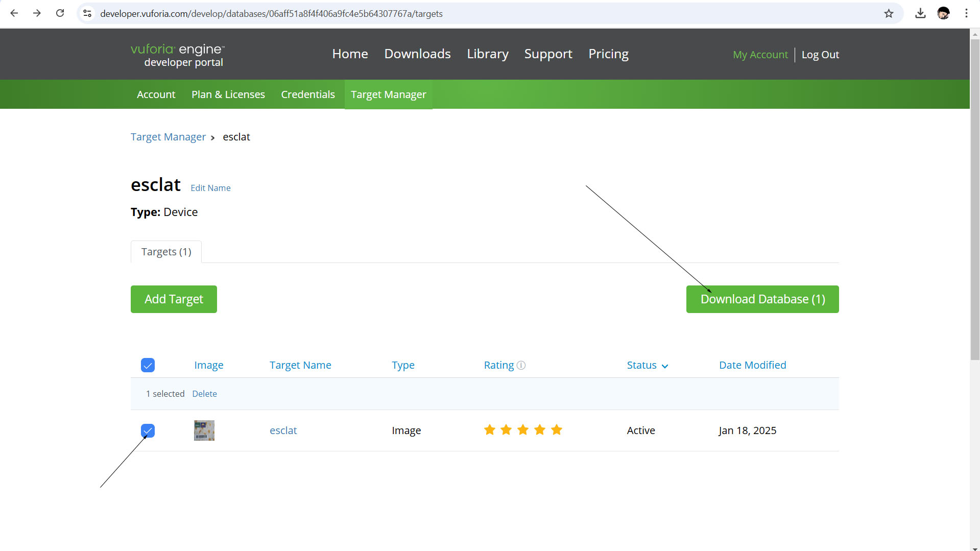Toggle the select-all targets checkbox

coord(148,365)
